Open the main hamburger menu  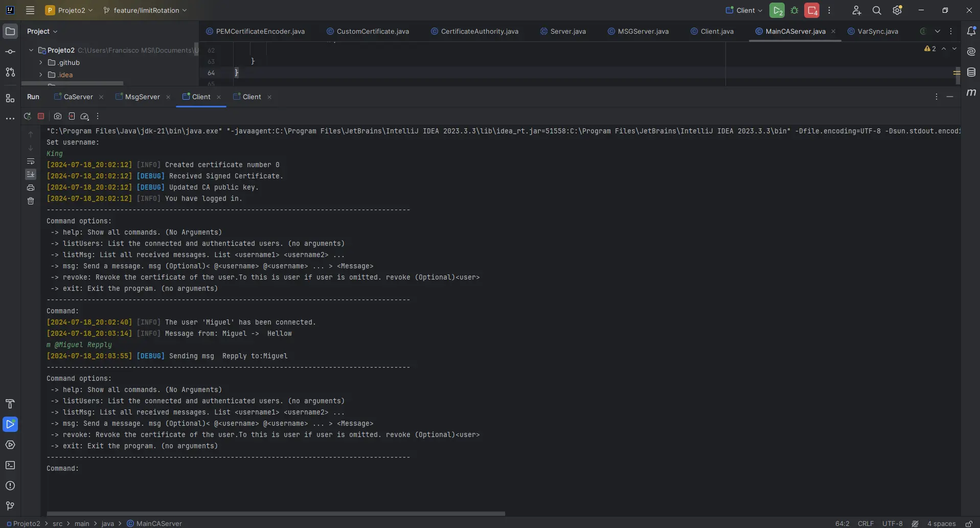point(30,10)
